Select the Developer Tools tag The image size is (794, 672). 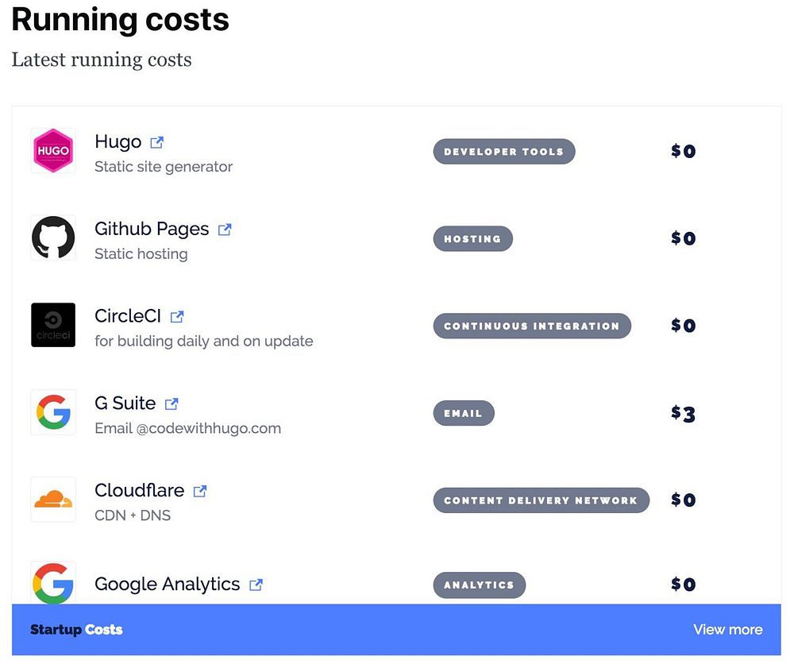(x=504, y=152)
